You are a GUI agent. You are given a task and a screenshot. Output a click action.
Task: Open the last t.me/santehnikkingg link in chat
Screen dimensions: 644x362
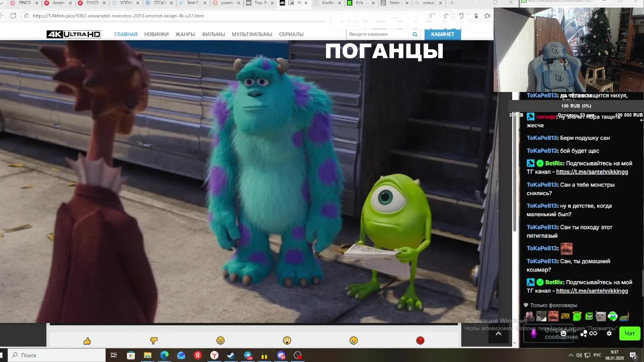point(592,291)
